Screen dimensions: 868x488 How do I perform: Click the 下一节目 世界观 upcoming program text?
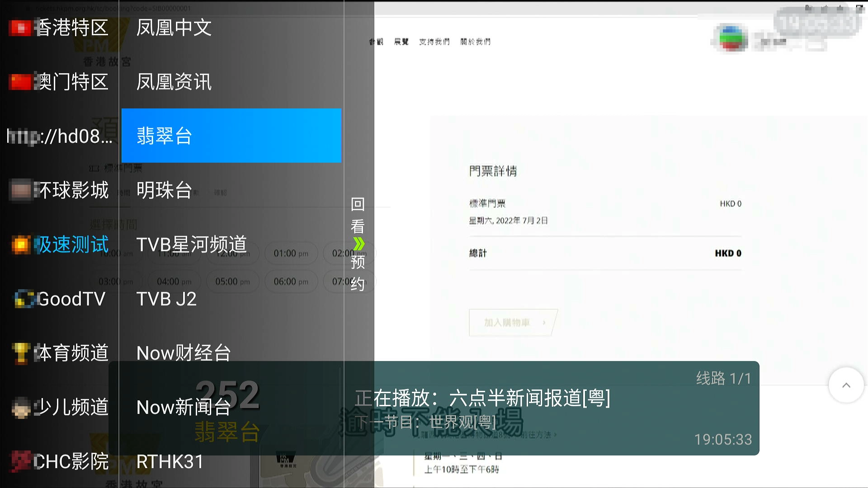point(425,422)
